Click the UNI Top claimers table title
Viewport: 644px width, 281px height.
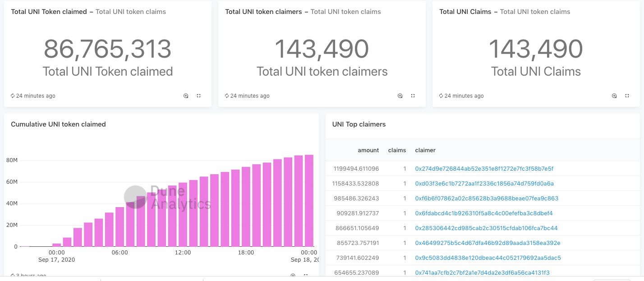[359, 124]
